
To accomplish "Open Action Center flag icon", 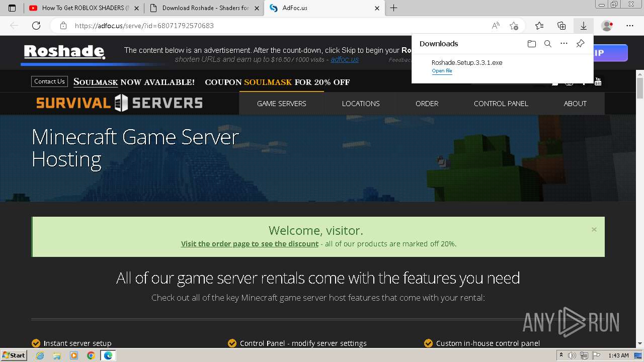I will [596, 355].
